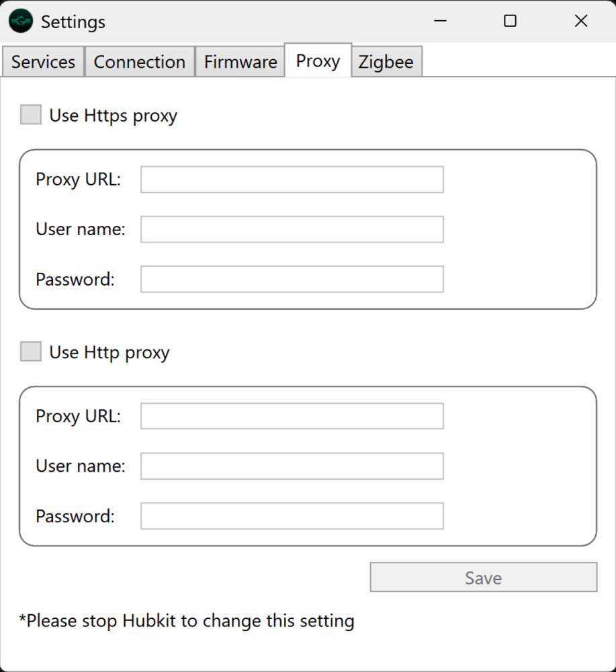Switch to the Zigbee tab
The width and height of the screenshot is (616, 672).
coord(386,61)
